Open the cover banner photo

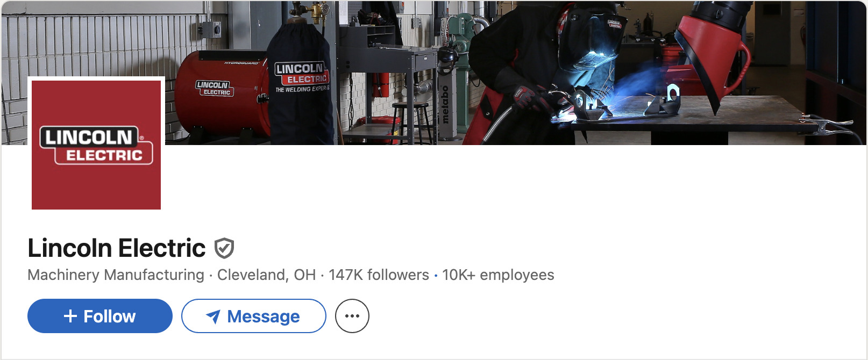pos(434,73)
